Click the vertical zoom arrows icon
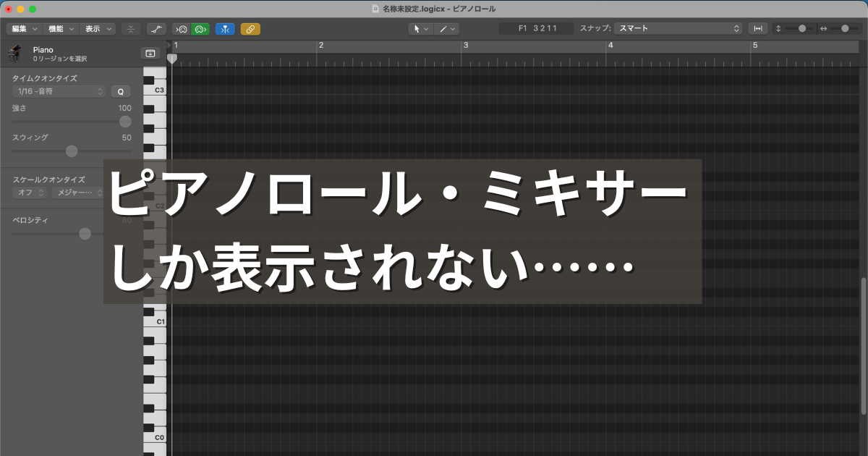The width and height of the screenshot is (868, 456). coord(778,29)
